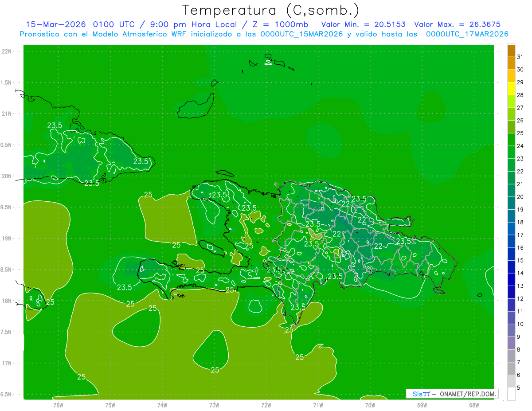Click the color scale value 17

click(520, 235)
